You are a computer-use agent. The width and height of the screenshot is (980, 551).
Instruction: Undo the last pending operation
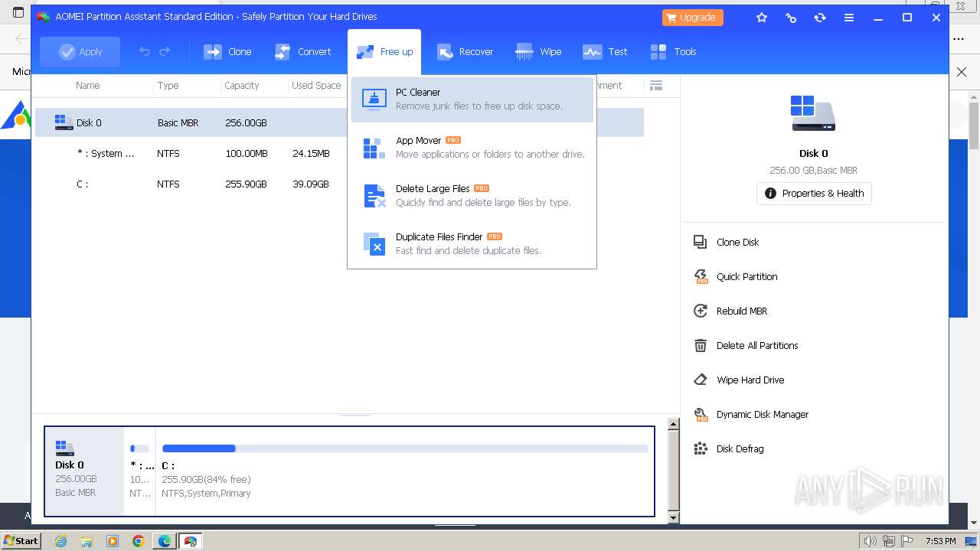click(144, 52)
